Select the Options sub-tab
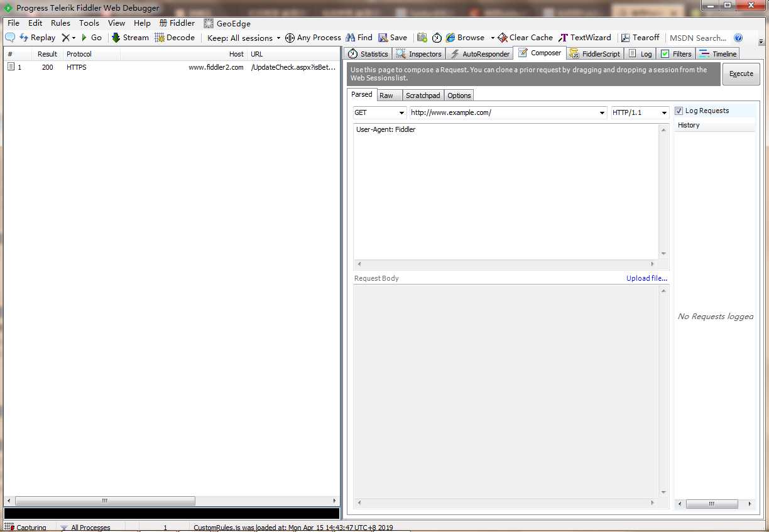The height and width of the screenshot is (532, 769). click(x=459, y=95)
